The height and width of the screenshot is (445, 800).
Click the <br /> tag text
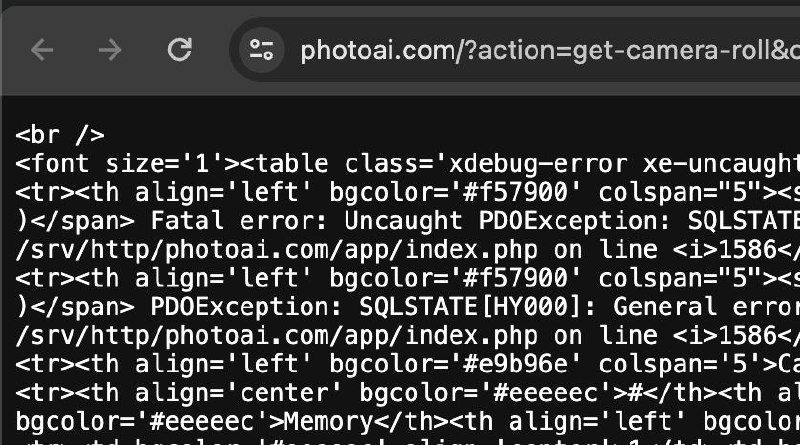point(60,135)
